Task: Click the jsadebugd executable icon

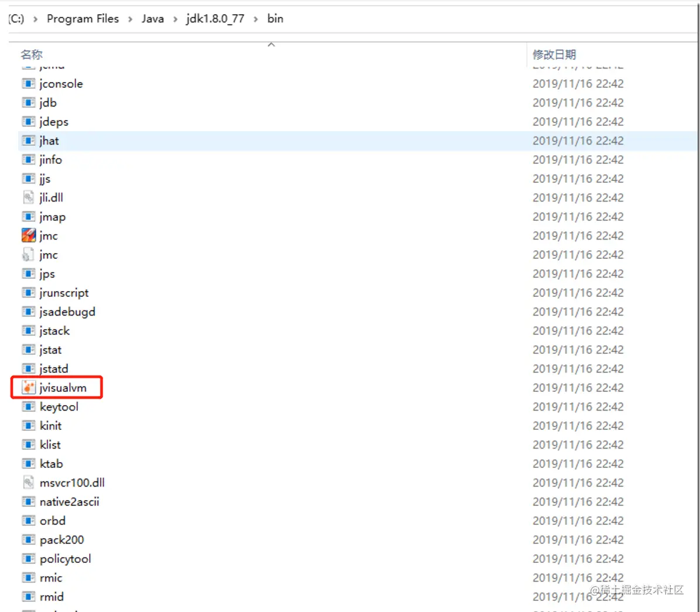Action: [28, 312]
